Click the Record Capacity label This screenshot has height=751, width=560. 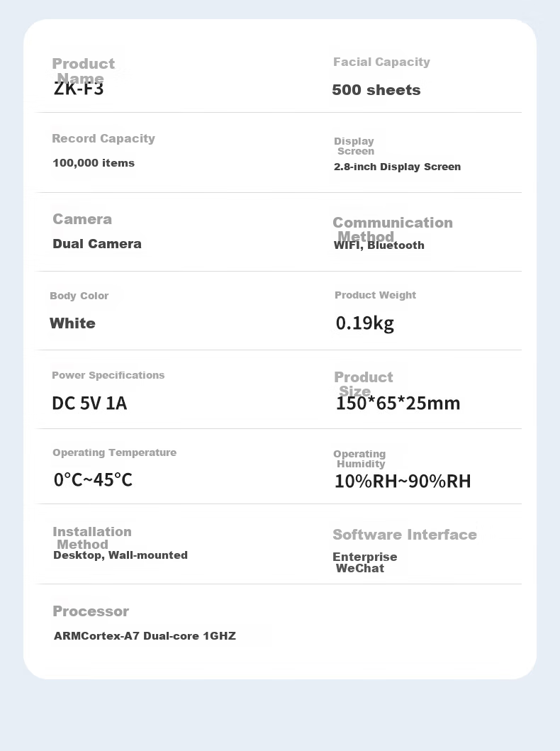point(103,138)
